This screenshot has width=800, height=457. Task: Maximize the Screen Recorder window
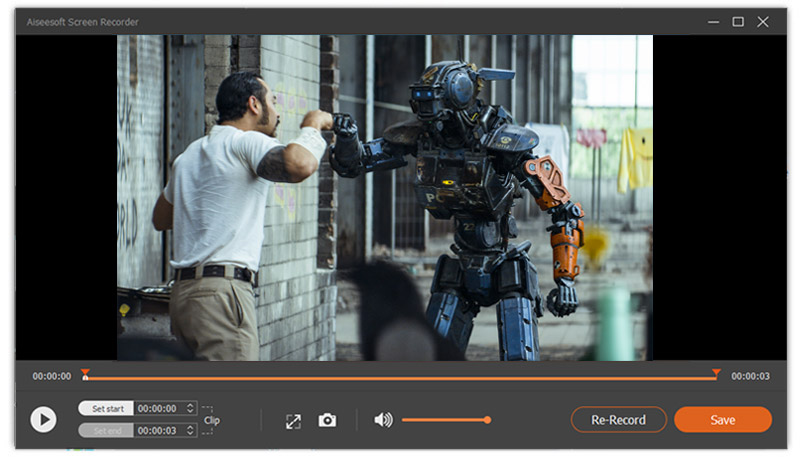click(x=738, y=21)
